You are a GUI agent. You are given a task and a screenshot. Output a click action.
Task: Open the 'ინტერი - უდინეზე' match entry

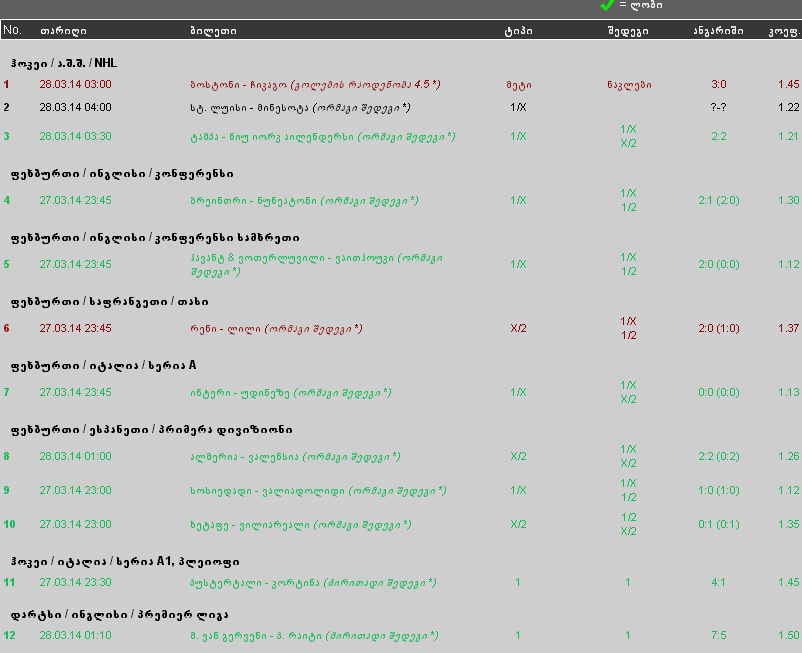pos(291,393)
